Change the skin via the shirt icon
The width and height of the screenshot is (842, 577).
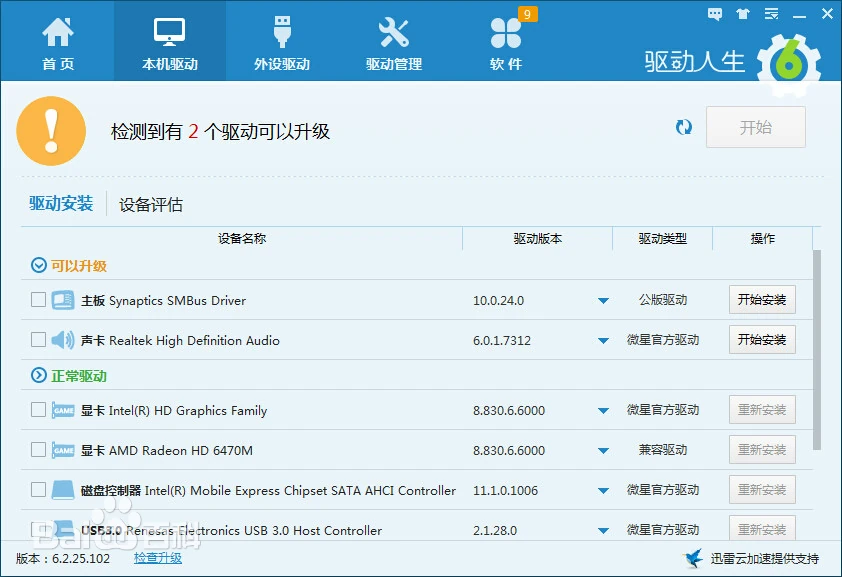point(741,14)
